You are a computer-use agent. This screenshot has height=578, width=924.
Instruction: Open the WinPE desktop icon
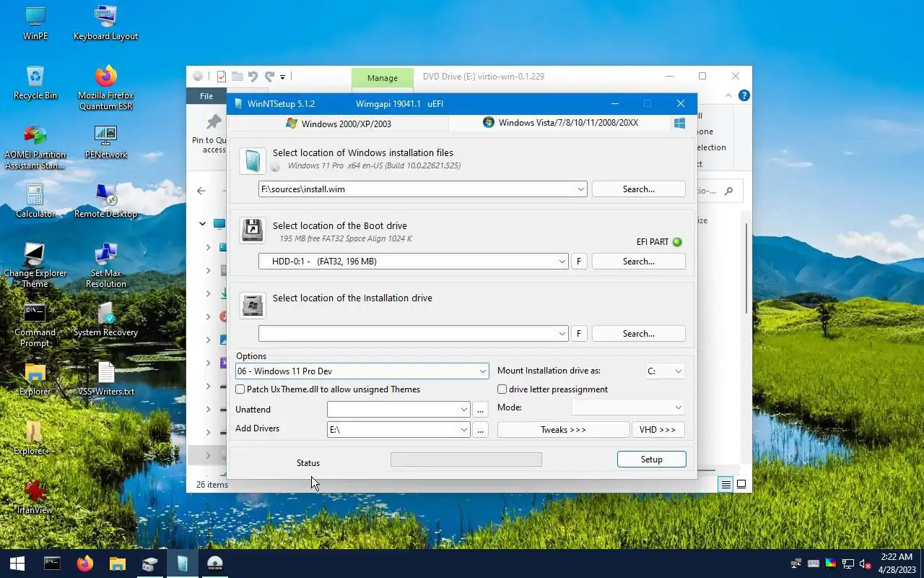pyautogui.click(x=35, y=23)
